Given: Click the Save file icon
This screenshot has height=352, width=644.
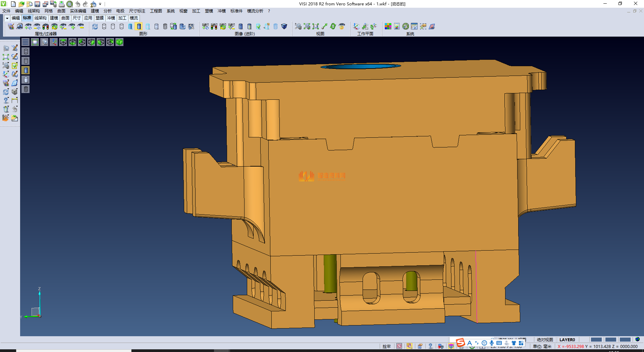Looking at the screenshot, I should tap(37, 4).
